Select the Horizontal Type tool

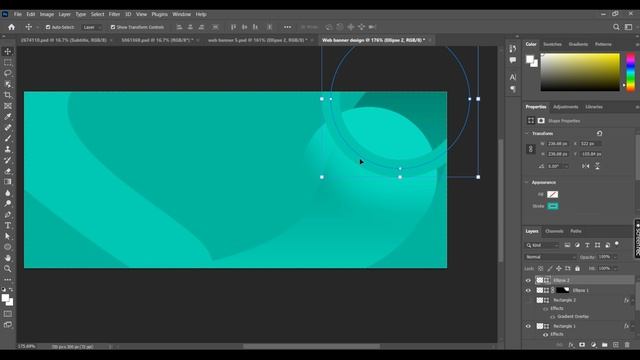tap(8, 225)
